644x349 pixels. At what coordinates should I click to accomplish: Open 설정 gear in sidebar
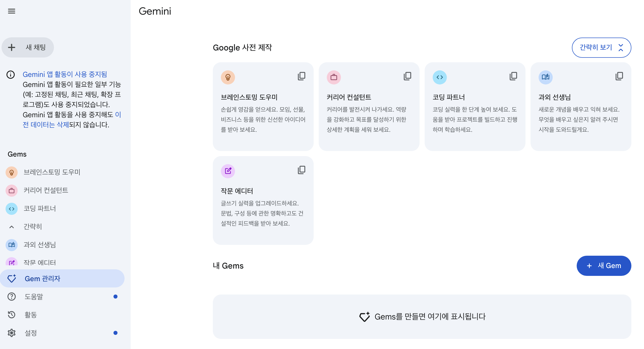click(12, 333)
